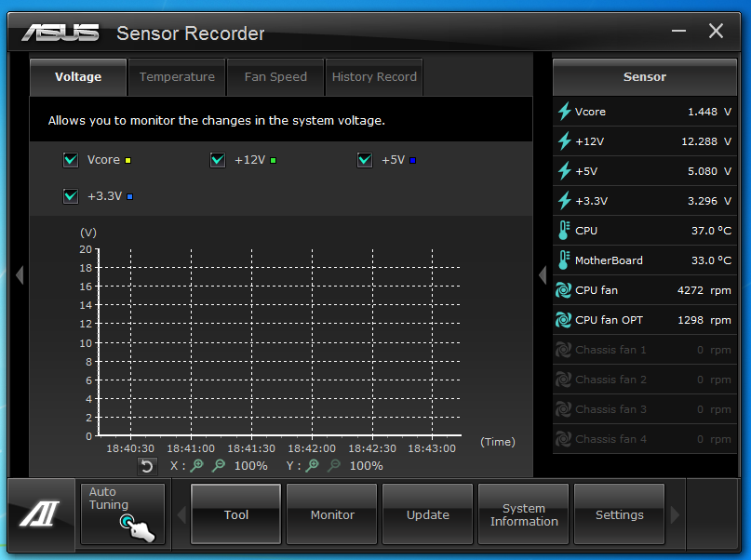Click the AI Suite logo icon

(40, 513)
